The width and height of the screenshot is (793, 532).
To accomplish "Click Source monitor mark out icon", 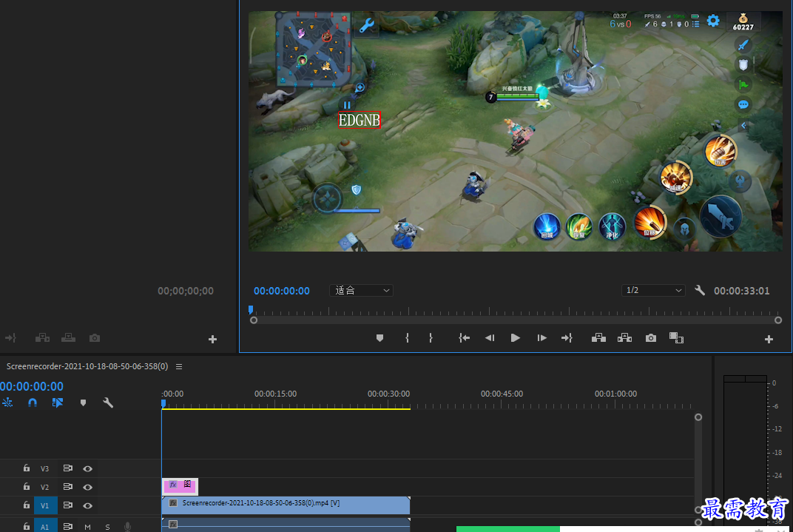I will coord(10,338).
